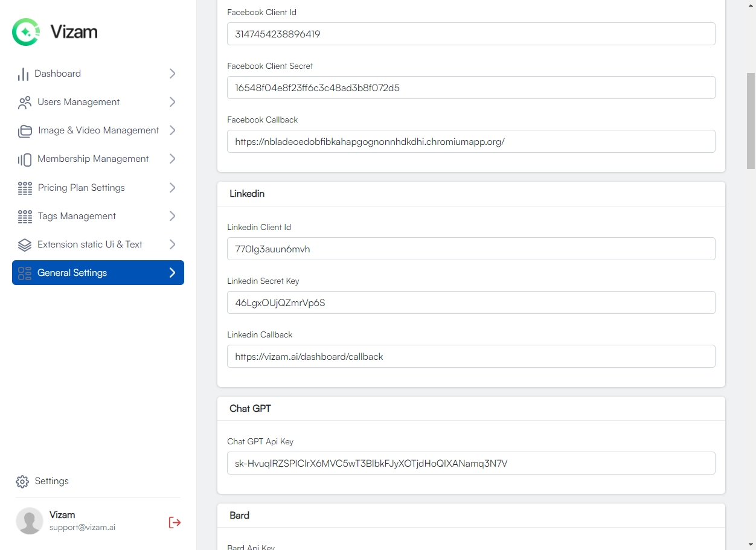
Task: Focus the Facebook Callback URL field
Action: pos(471,141)
